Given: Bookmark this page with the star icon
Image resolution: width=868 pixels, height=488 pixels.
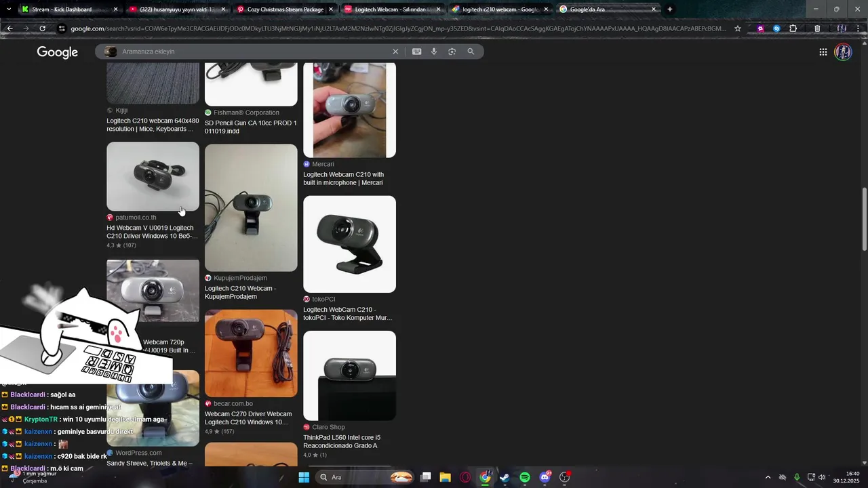Looking at the screenshot, I should click(738, 28).
